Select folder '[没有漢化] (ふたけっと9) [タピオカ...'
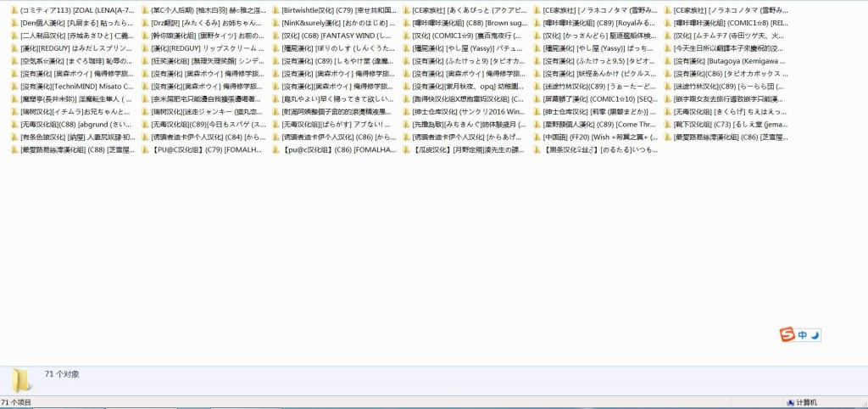The height and width of the screenshot is (409, 868). tap(465, 61)
